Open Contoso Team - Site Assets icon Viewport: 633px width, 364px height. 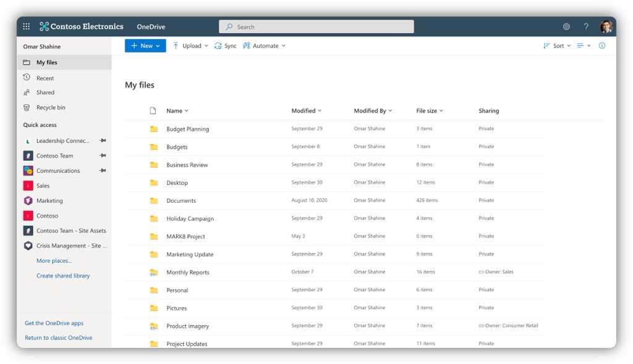[x=28, y=231]
